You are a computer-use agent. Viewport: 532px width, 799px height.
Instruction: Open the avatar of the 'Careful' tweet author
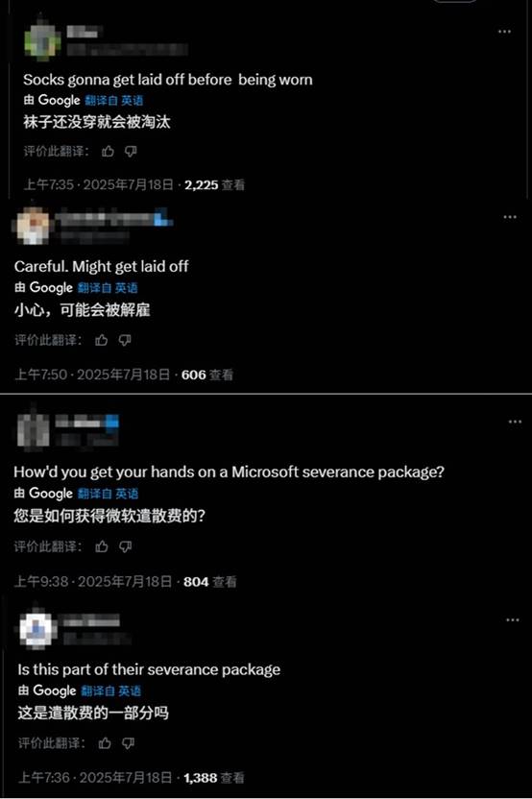coord(34,226)
